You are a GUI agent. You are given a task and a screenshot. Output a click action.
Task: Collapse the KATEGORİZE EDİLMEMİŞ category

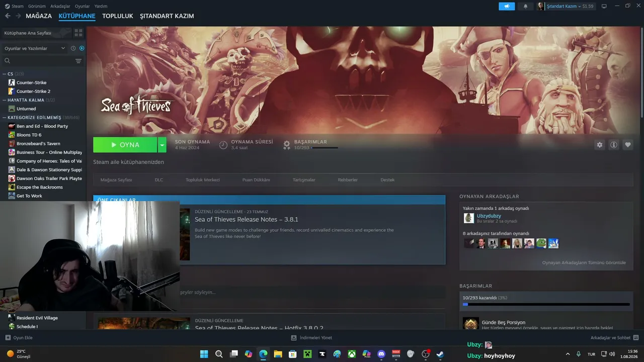[5, 118]
